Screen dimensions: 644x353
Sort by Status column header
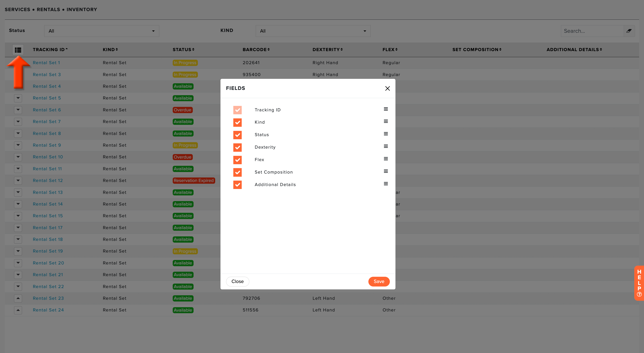coord(183,50)
